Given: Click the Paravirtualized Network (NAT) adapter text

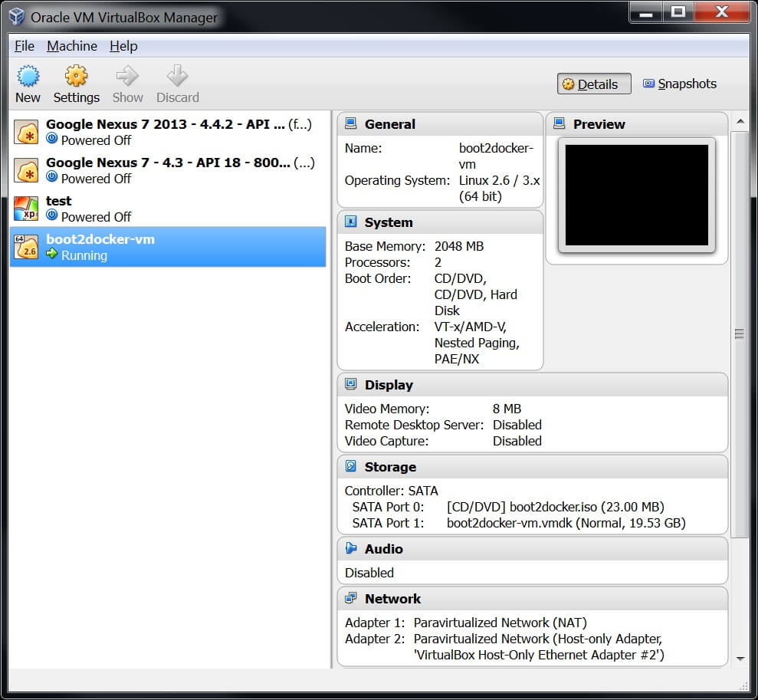Looking at the screenshot, I should coord(500,623).
